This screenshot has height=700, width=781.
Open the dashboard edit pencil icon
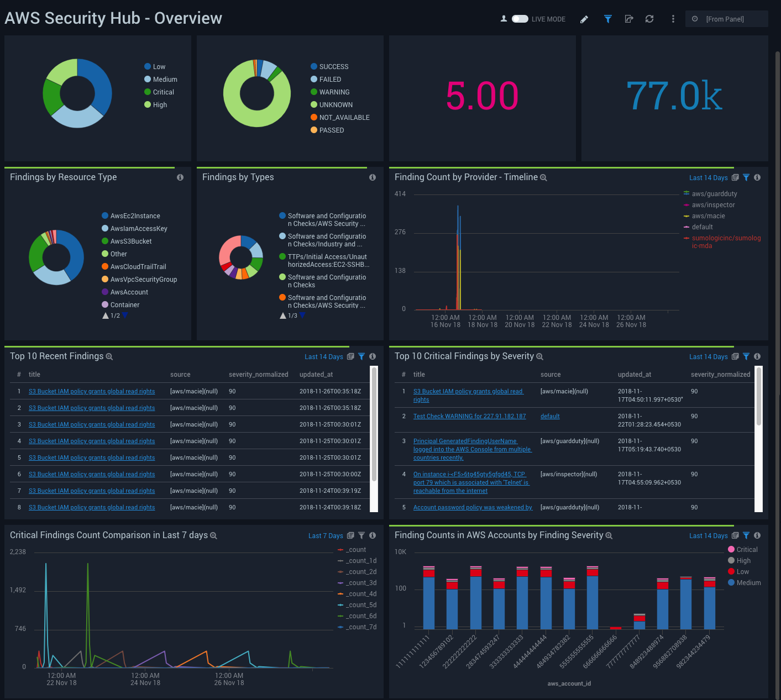point(584,19)
